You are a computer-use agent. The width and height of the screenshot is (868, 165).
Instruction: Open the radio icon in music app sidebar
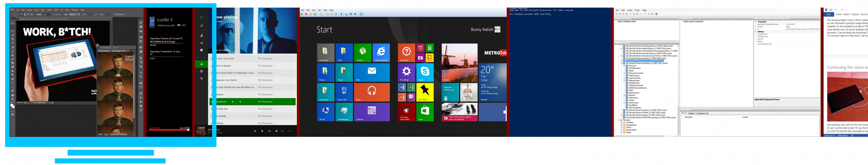[x=201, y=43]
